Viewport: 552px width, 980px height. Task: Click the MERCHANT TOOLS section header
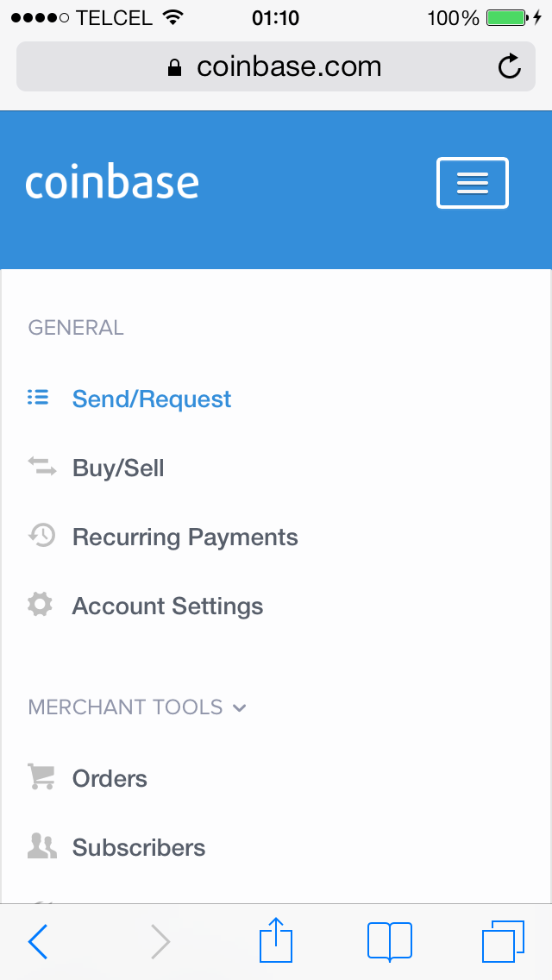click(x=126, y=707)
